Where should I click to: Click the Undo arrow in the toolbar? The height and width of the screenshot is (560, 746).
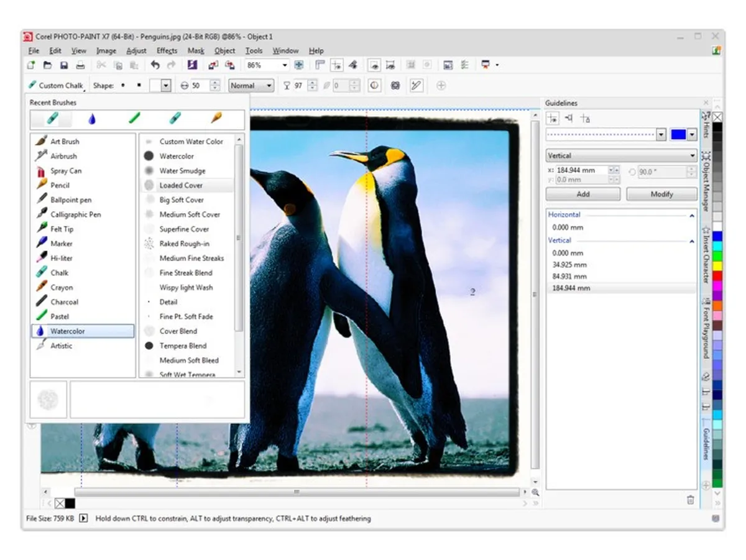tap(155, 65)
